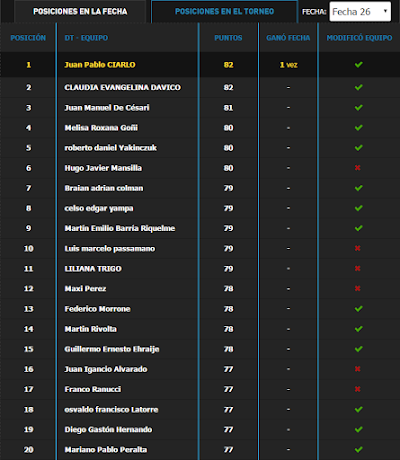Click green check for celso edgar yampa
Screen dimensions: 400x460
pyautogui.click(x=359, y=208)
